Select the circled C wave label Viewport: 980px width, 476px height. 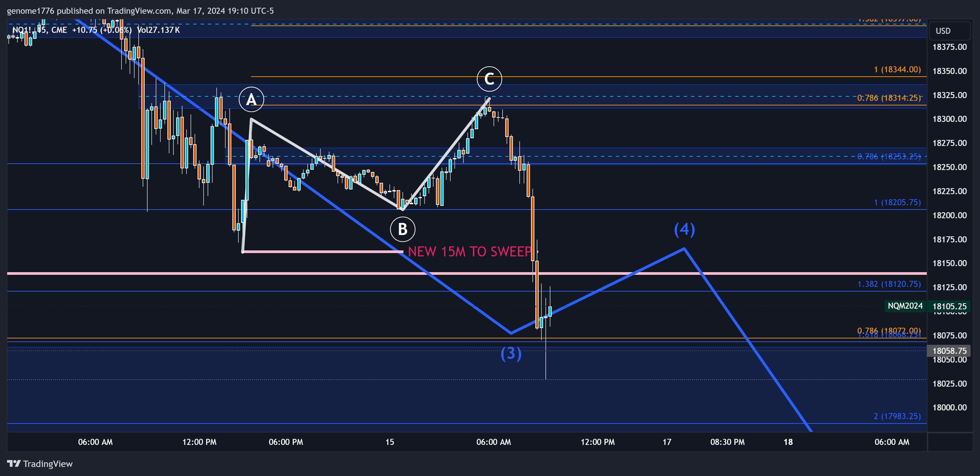click(489, 79)
